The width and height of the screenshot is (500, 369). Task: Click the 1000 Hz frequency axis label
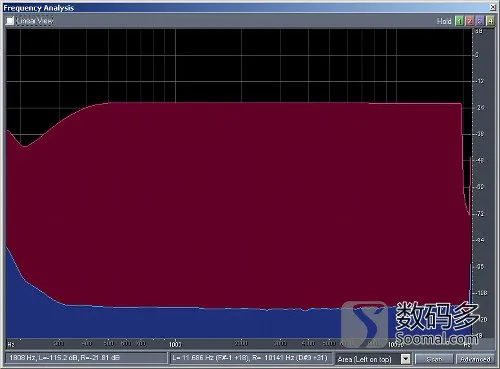pos(175,344)
